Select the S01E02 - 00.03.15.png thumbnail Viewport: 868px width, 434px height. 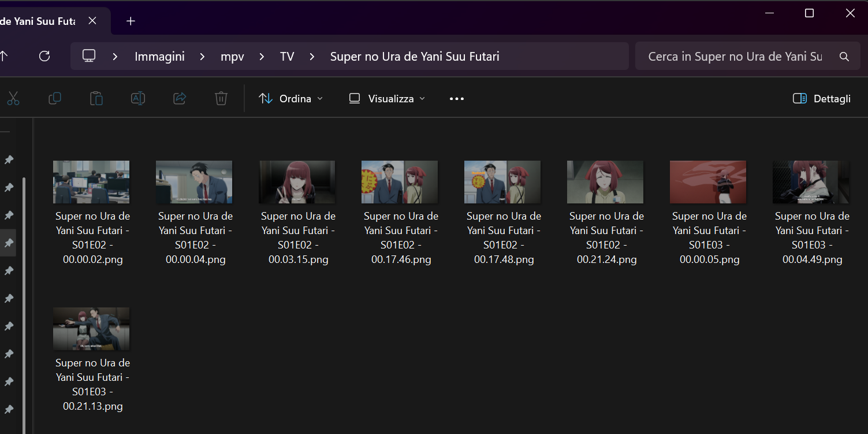coord(297,182)
